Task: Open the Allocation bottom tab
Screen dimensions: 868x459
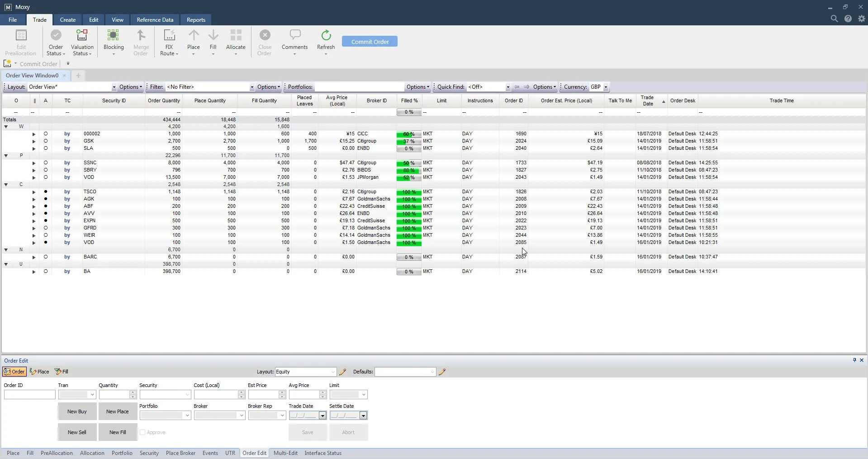Action: 92,453
